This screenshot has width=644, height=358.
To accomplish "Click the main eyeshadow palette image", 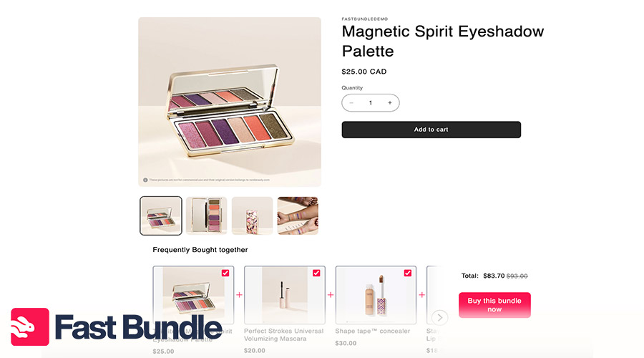I will coord(230,102).
